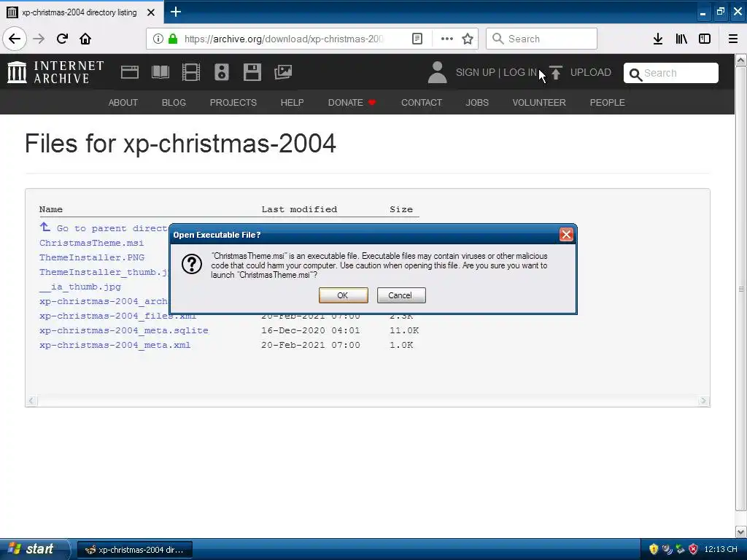The image size is (747, 560).
Task: Open the DONATE menu item
Action: 352,102
